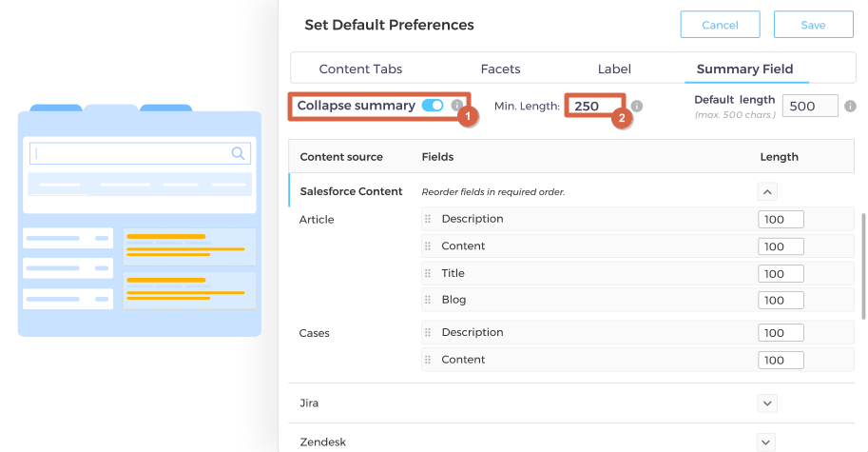Click drag handle for Article Description field
Screen dimensions: 868x452
pos(428,219)
